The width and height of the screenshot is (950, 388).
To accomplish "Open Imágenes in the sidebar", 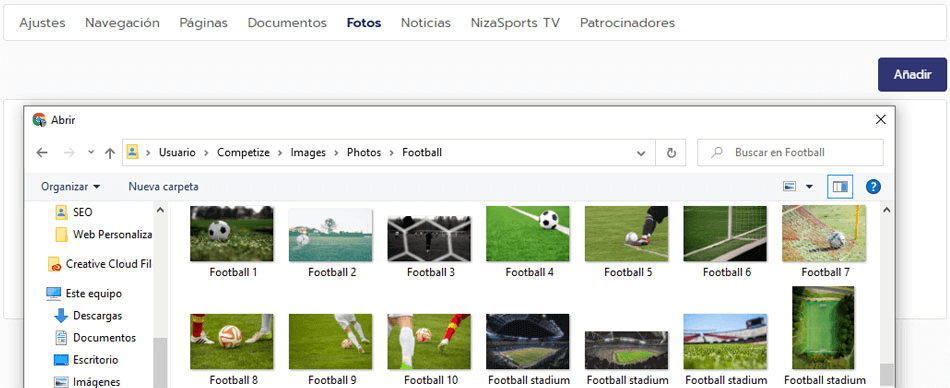I will pos(87,381).
